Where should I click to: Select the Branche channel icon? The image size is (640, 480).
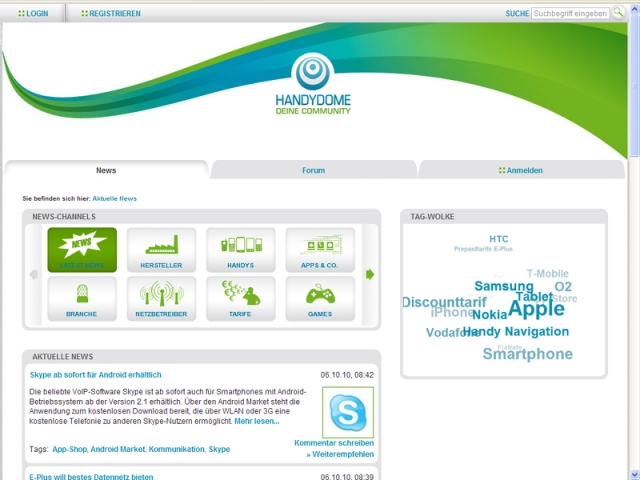click(x=82, y=294)
